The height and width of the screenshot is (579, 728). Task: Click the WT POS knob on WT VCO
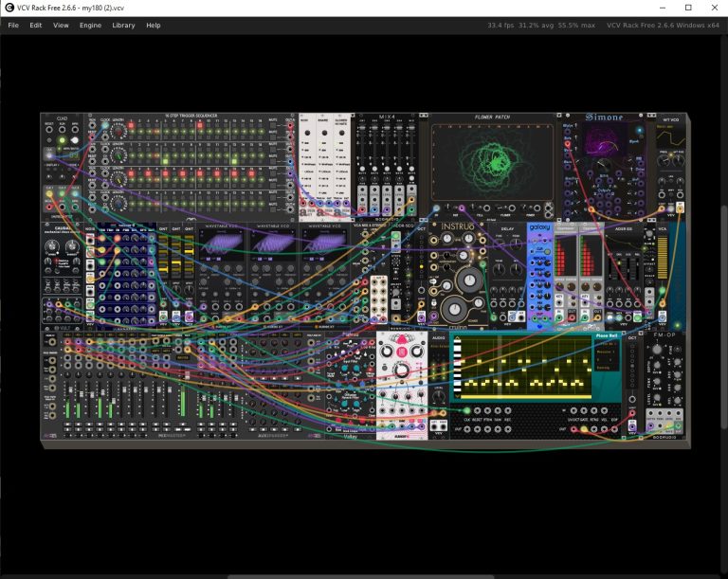679,161
